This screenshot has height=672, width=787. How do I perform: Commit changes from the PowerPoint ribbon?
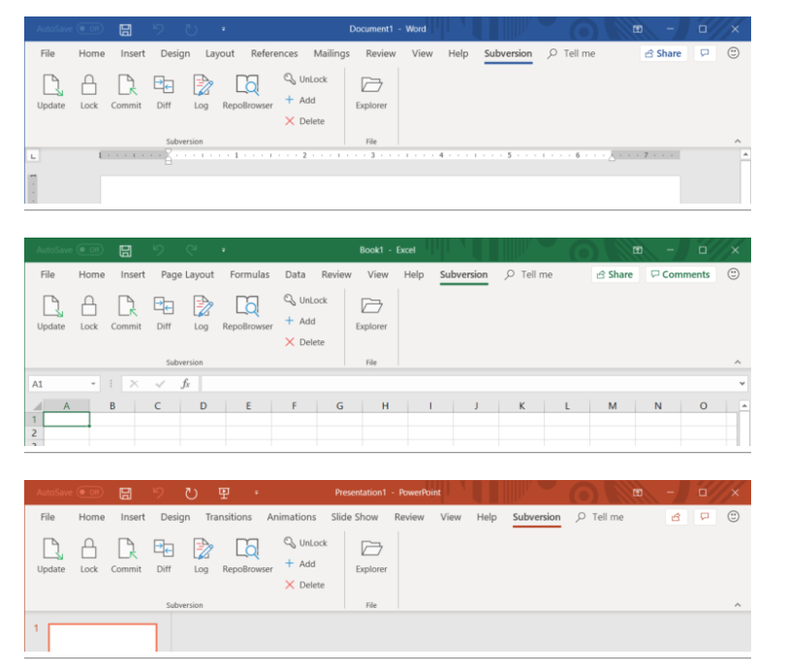click(x=126, y=555)
